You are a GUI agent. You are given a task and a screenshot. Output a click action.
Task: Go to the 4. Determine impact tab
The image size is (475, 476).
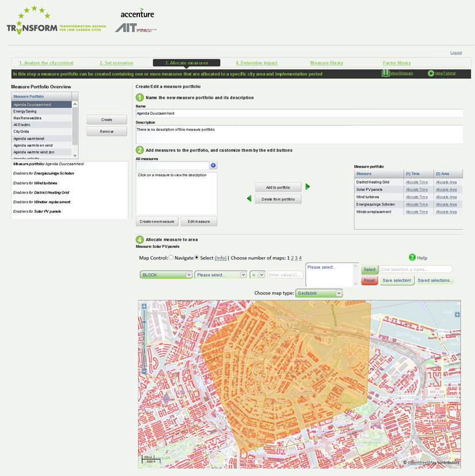(x=256, y=63)
